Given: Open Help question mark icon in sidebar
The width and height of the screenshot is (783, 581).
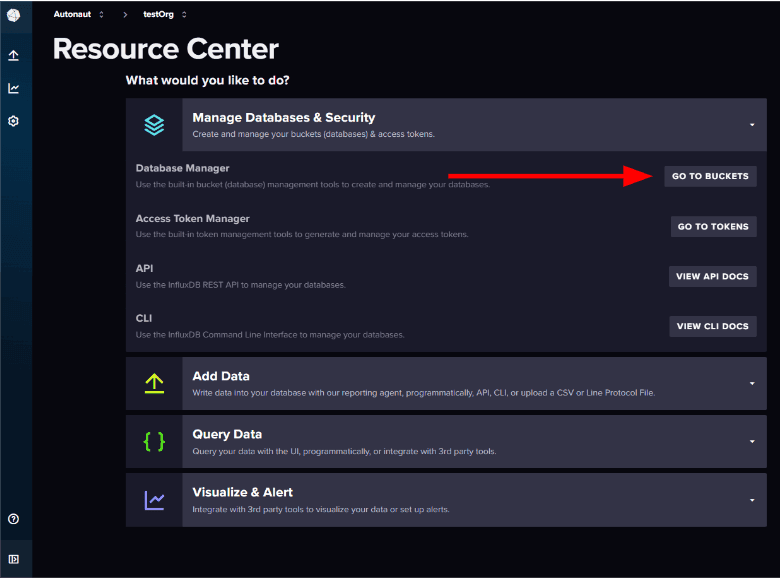Looking at the screenshot, I should (14, 519).
